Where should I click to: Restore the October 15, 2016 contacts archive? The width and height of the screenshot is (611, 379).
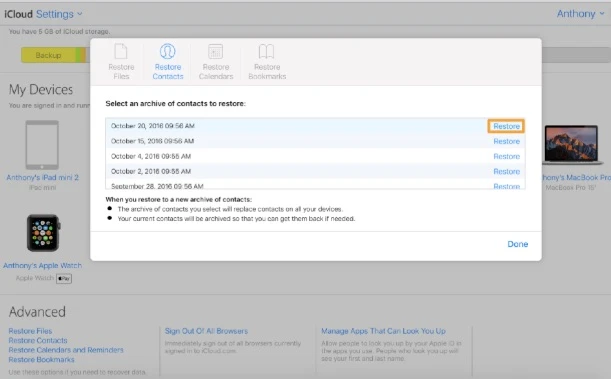pos(506,141)
